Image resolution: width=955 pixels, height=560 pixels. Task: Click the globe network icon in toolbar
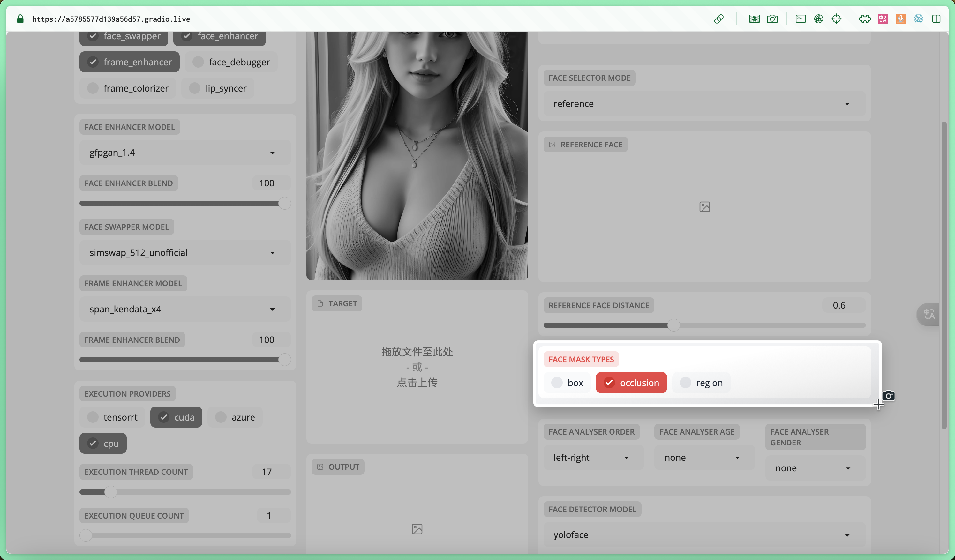(x=818, y=19)
